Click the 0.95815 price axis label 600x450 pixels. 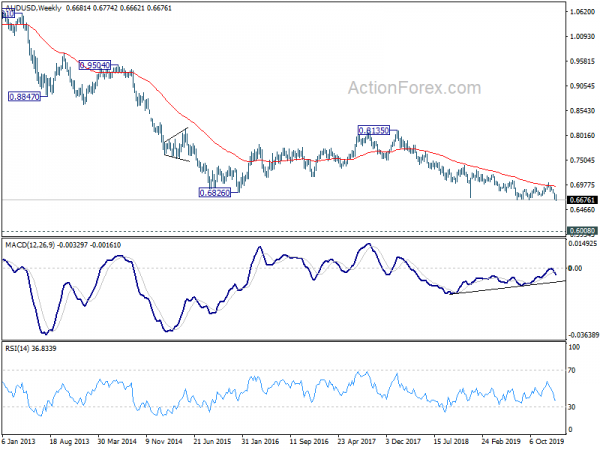(582, 61)
